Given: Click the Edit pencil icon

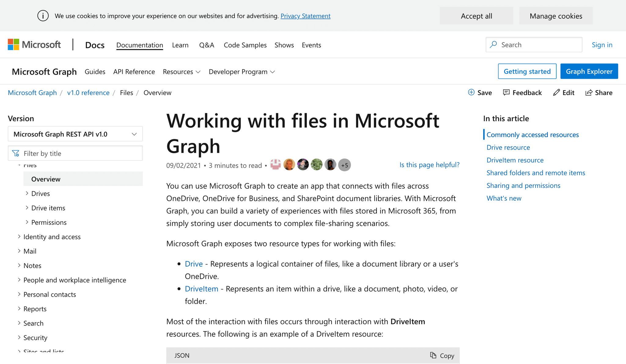Looking at the screenshot, I should coord(556,93).
